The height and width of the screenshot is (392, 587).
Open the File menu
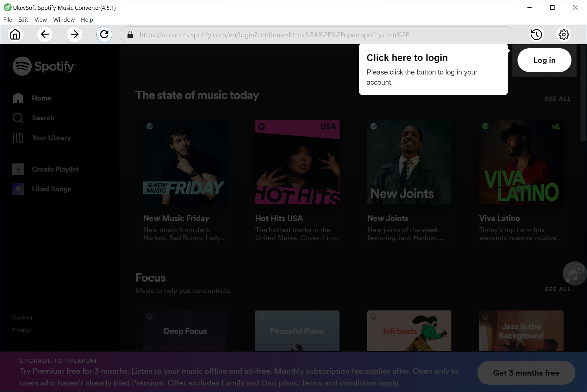pos(7,19)
